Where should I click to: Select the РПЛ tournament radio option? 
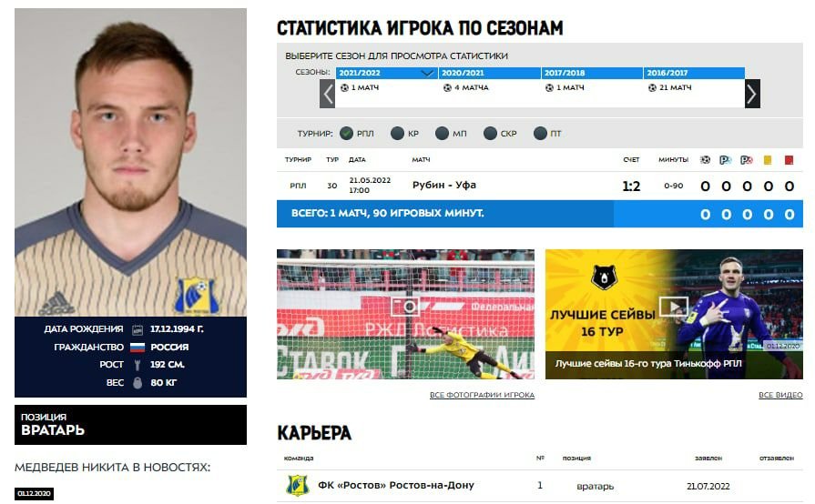pyautogui.click(x=347, y=134)
